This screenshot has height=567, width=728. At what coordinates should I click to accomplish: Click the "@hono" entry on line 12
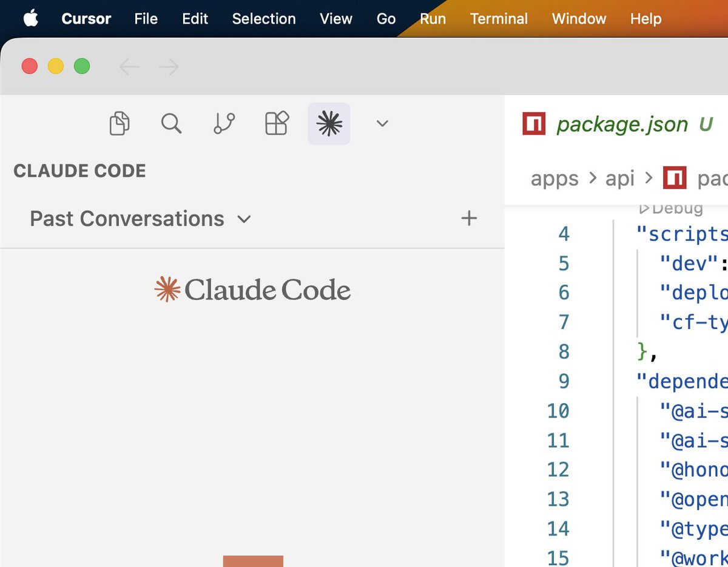point(694,470)
